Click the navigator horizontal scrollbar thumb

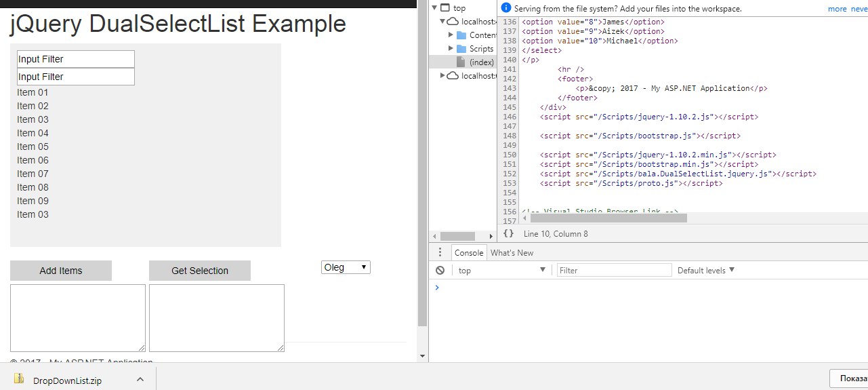(458, 236)
